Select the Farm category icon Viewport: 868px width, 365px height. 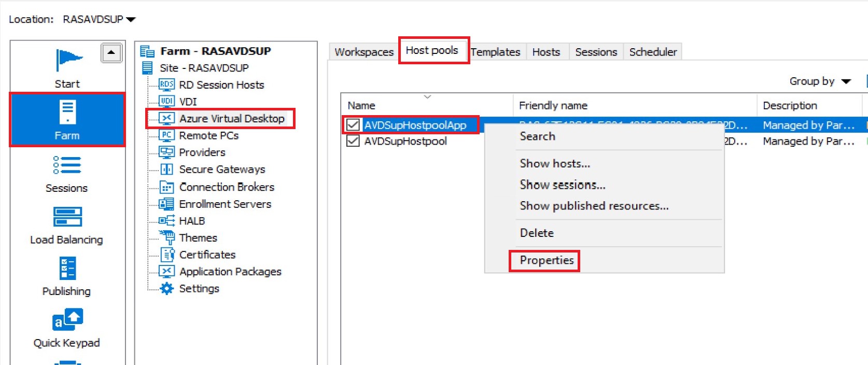[x=67, y=112]
